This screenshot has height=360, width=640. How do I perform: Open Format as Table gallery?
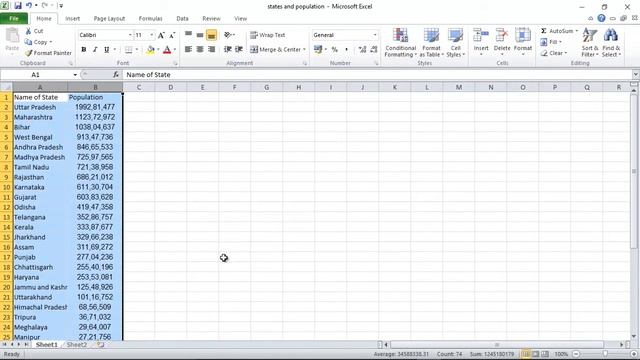[431, 43]
